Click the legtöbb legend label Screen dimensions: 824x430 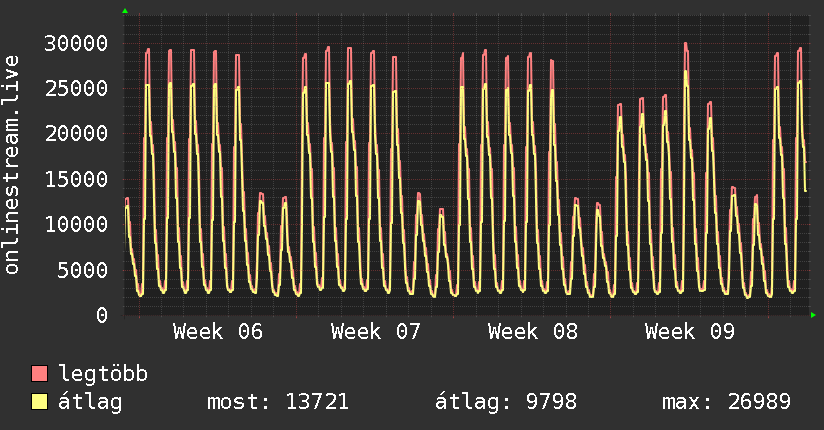click(x=103, y=374)
